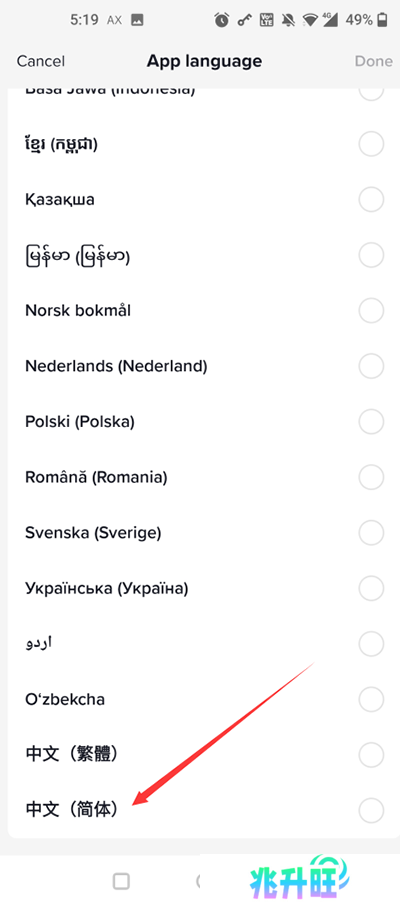Pick the O'zbekcha language label
The height and width of the screenshot is (904, 400).
click(65, 699)
